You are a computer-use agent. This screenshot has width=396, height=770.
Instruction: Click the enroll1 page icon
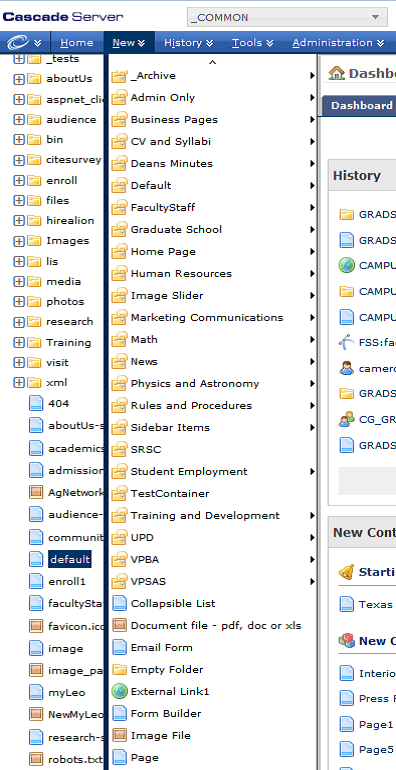tap(36, 581)
